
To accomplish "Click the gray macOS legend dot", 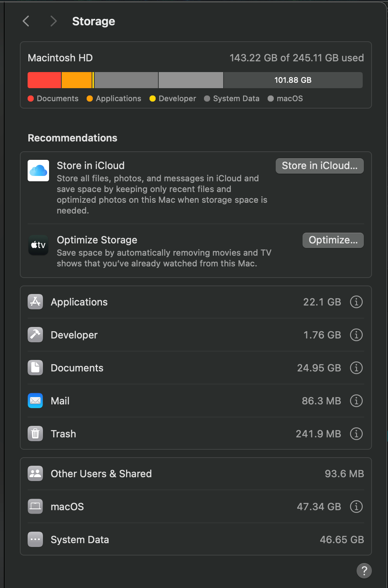I will tap(271, 99).
